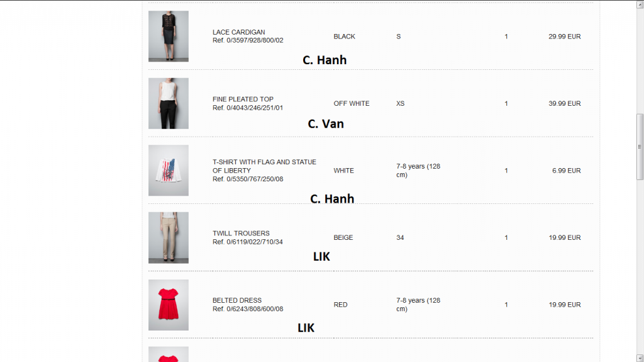Viewport: 644px width, 362px height.
Task: Open the red Belted Dress thumbnail
Action: [168, 305]
